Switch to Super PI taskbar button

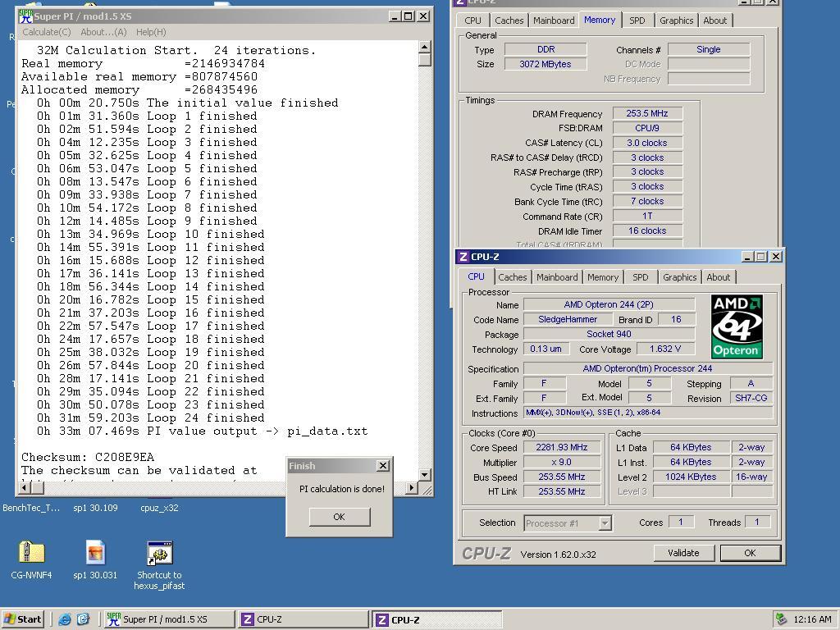[169, 619]
